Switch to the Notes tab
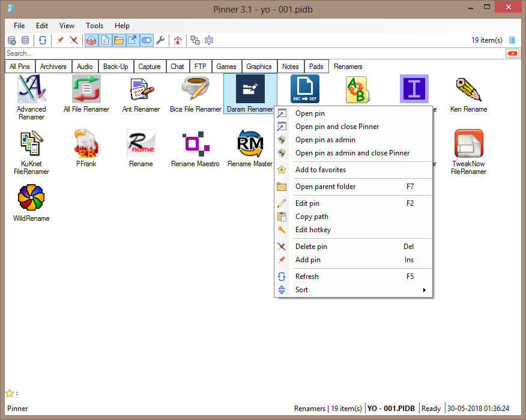The width and height of the screenshot is (526, 420). coord(291,67)
